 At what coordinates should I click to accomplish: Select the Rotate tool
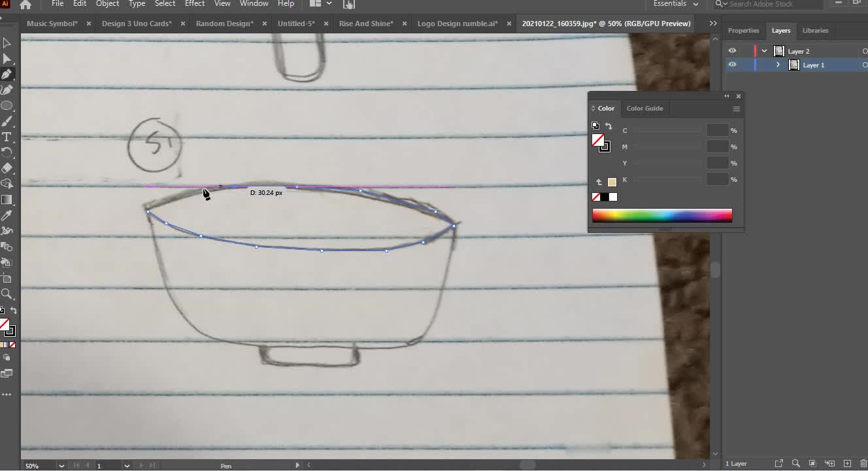pyautogui.click(x=7, y=152)
